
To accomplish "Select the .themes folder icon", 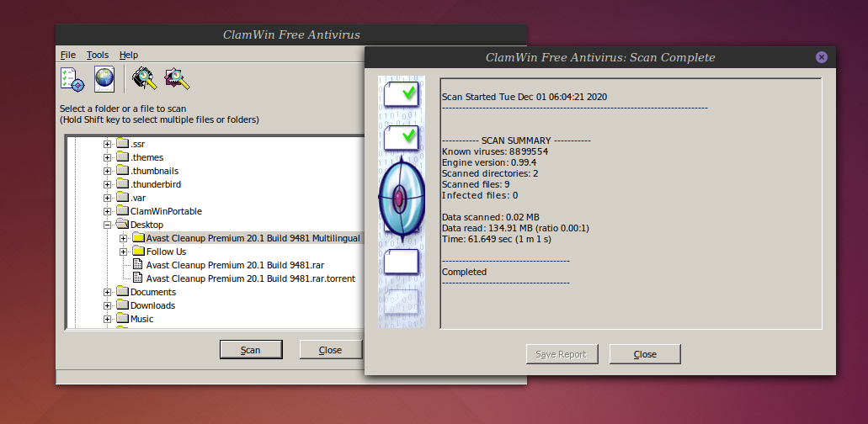I will [x=122, y=157].
